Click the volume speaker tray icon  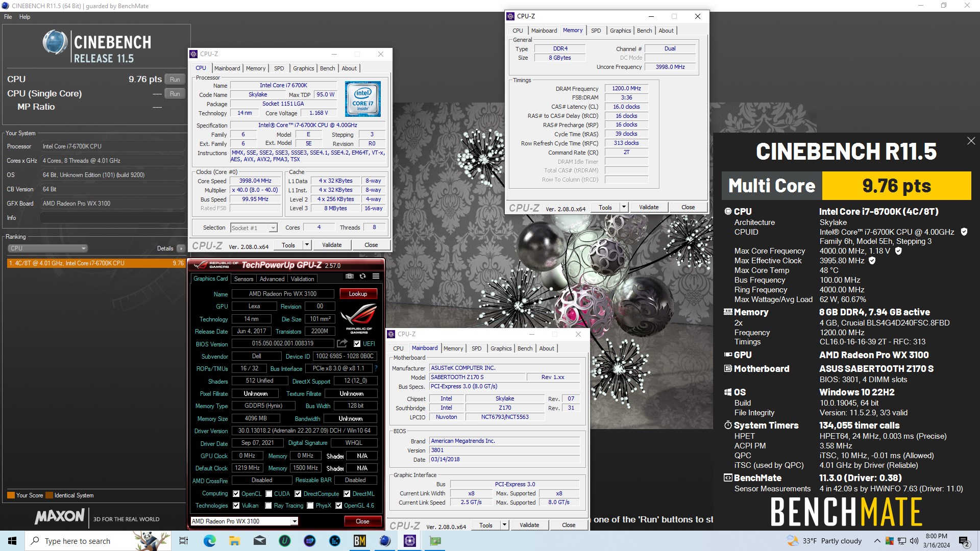(x=914, y=541)
